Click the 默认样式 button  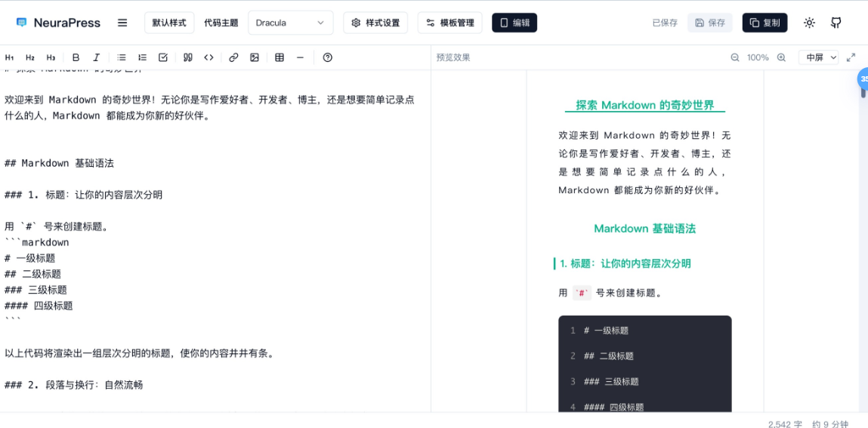click(x=169, y=23)
